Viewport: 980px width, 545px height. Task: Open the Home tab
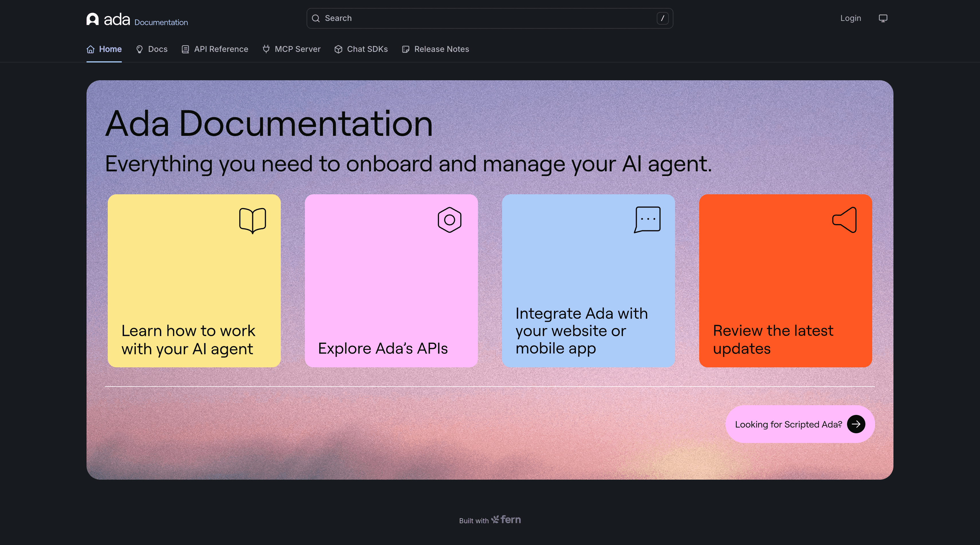[104, 49]
